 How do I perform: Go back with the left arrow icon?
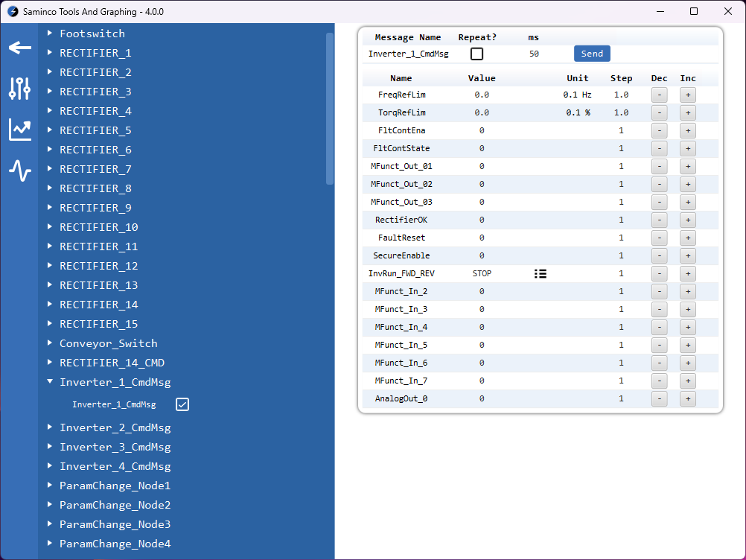19,48
